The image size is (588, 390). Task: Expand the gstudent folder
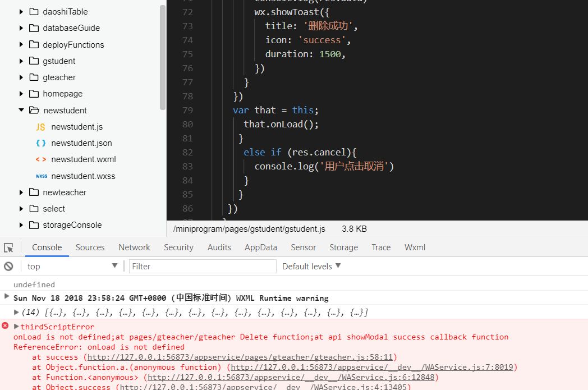21,61
